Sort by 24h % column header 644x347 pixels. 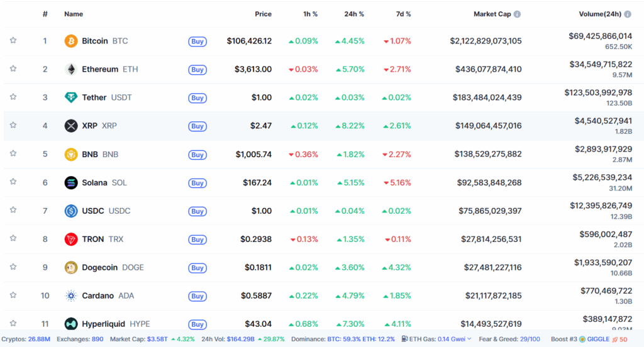point(354,14)
